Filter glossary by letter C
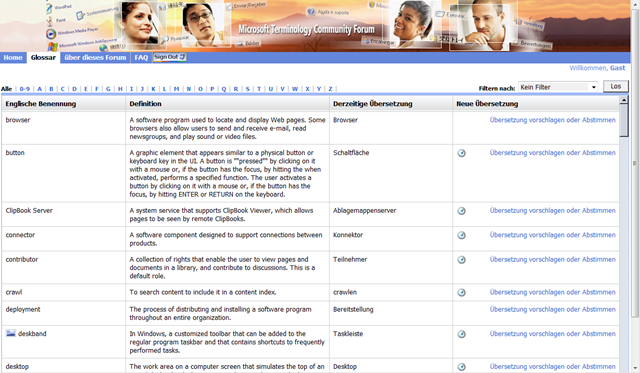Screen dimensions: 640x373 pos(62,89)
